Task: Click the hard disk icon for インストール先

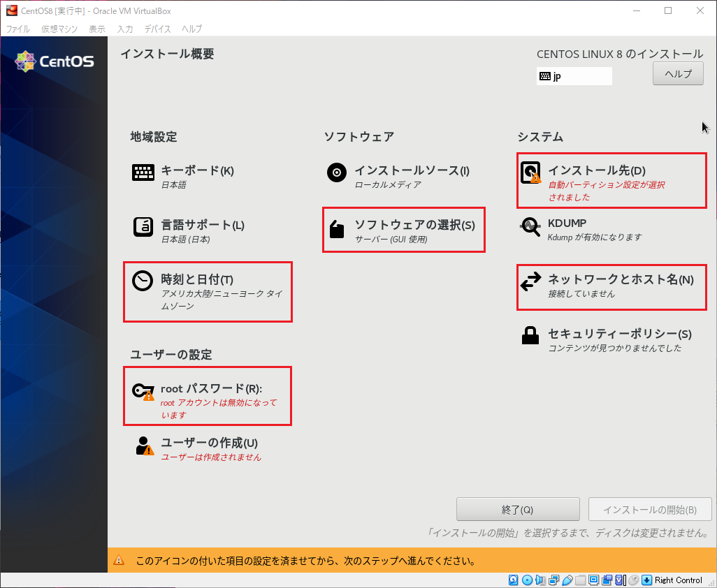Action: click(x=530, y=172)
